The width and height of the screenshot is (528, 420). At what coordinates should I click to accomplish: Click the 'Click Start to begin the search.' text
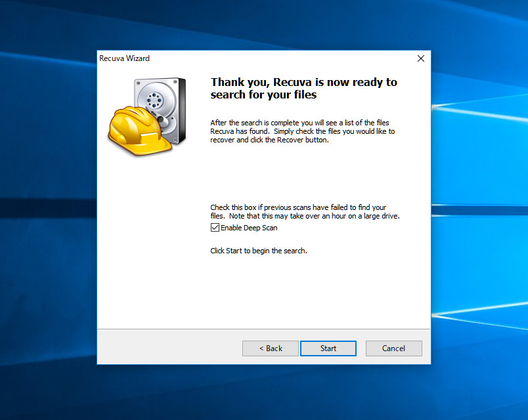[259, 251]
